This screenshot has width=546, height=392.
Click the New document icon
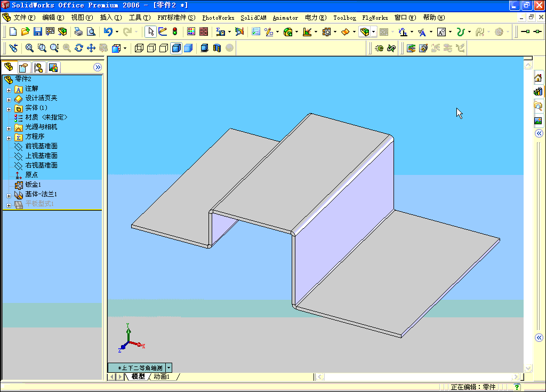(x=13, y=31)
